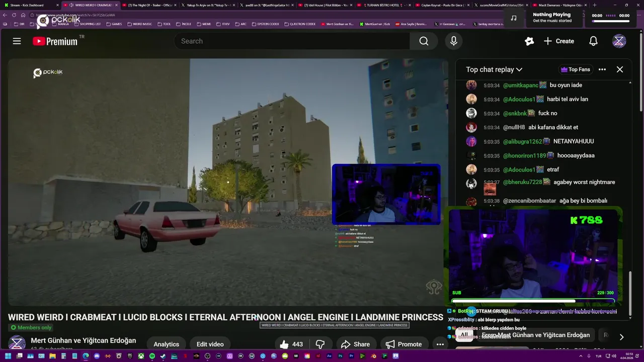Reload the page with refresh icon
Viewport: 644px width, 362px height.
click(14, 15)
